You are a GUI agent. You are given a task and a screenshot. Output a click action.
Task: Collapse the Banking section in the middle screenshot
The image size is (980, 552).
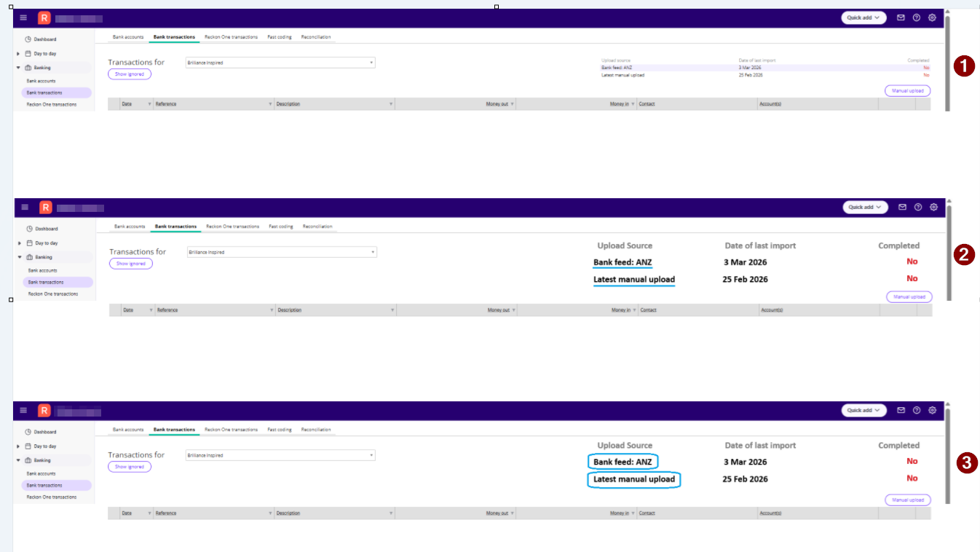(20, 257)
